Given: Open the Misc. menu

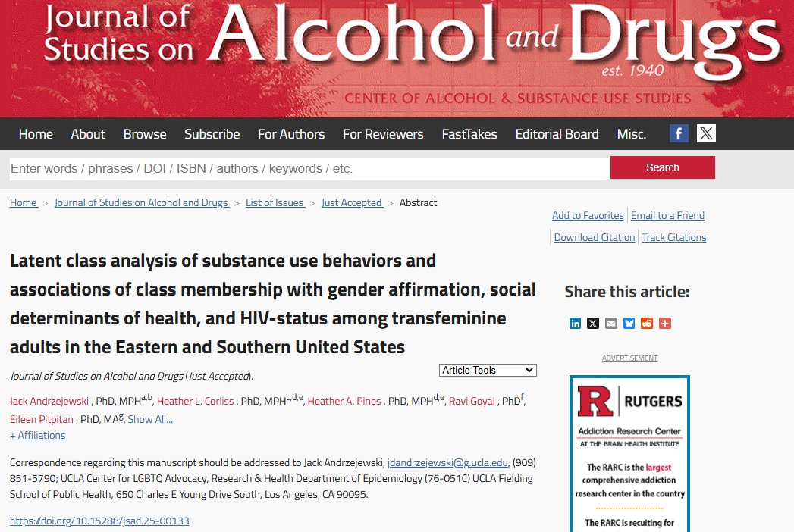Looking at the screenshot, I should click(x=632, y=134).
